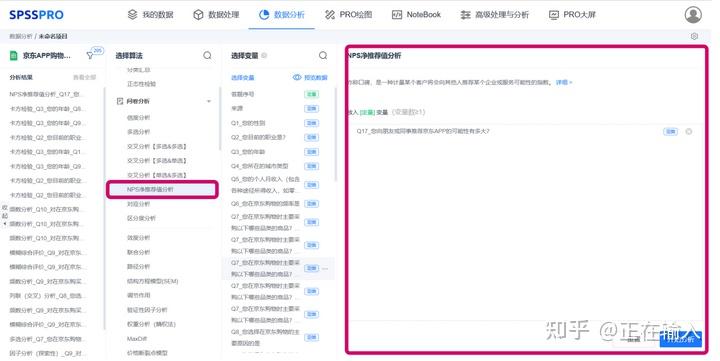Select variable 来源

coord(237,108)
